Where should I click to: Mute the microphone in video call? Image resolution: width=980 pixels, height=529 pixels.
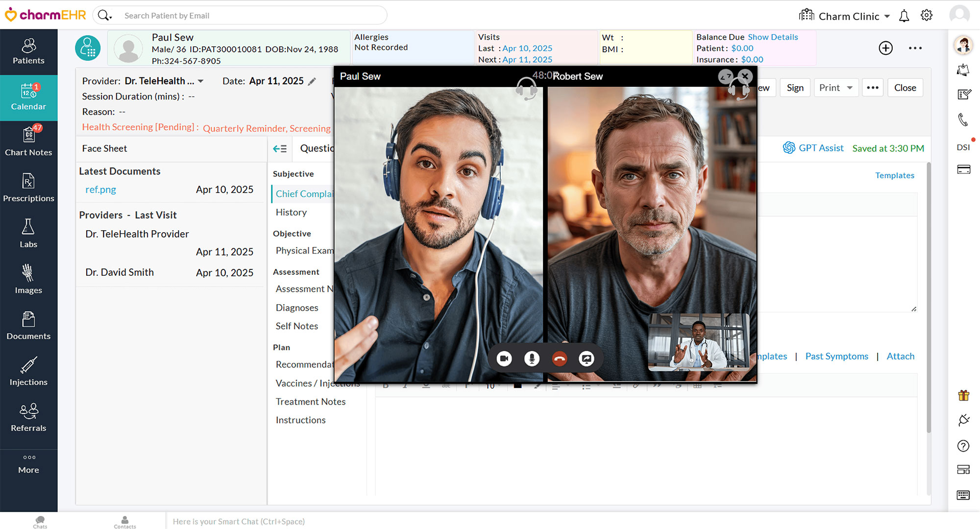pos(532,359)
